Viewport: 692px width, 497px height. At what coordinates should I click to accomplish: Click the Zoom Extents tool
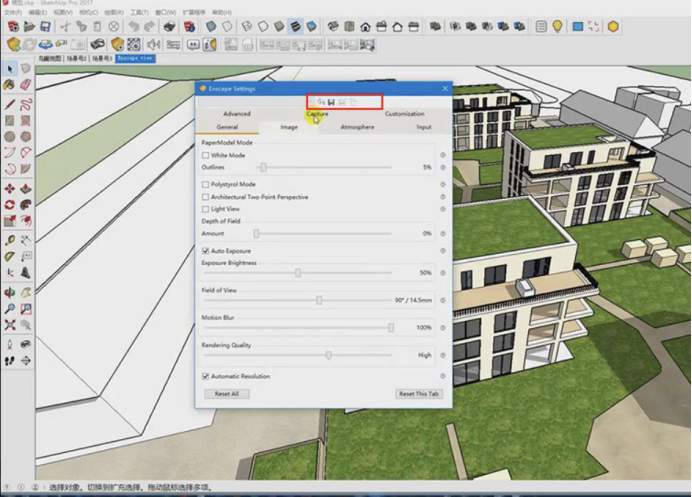pos(10,325)
